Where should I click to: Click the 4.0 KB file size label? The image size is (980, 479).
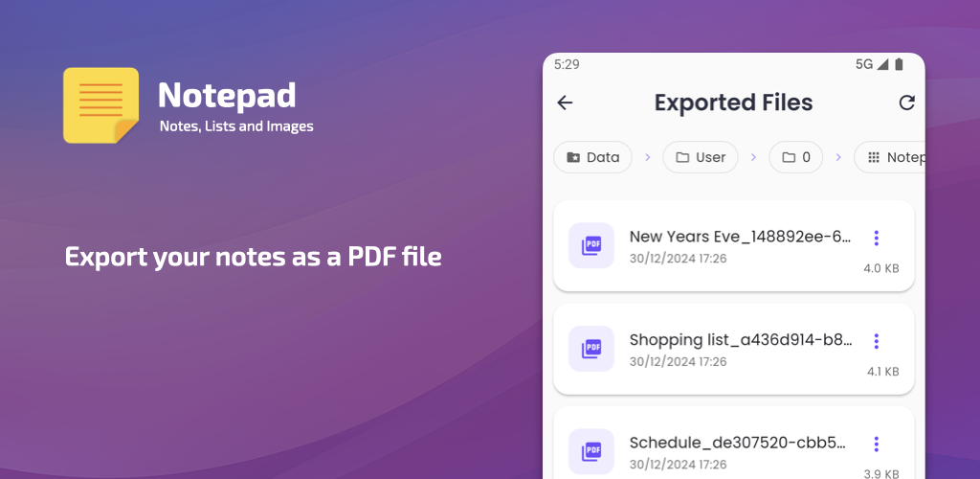[x=881, y=268]
